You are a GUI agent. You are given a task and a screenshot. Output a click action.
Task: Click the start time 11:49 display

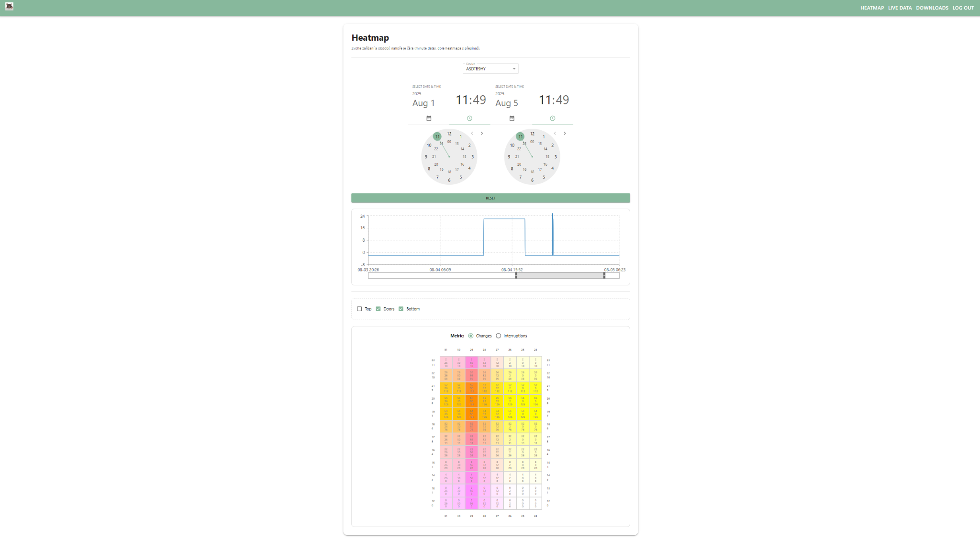tap(470, 100)
